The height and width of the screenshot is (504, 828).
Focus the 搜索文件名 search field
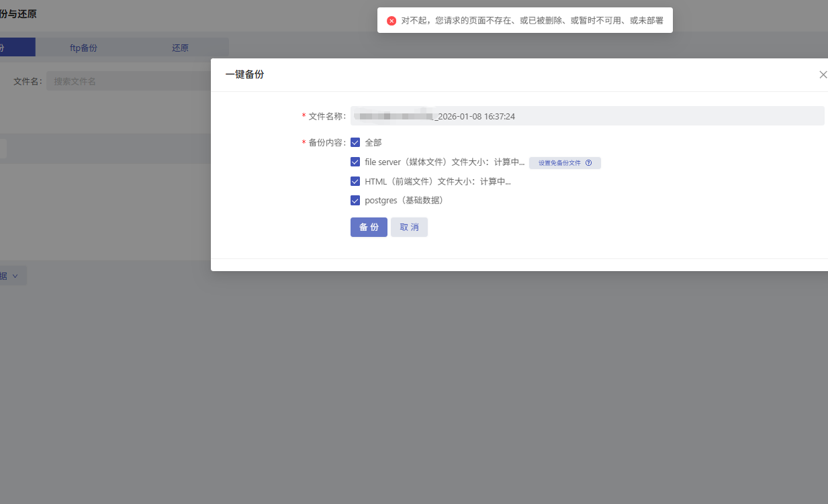click(x=128, y=81)
